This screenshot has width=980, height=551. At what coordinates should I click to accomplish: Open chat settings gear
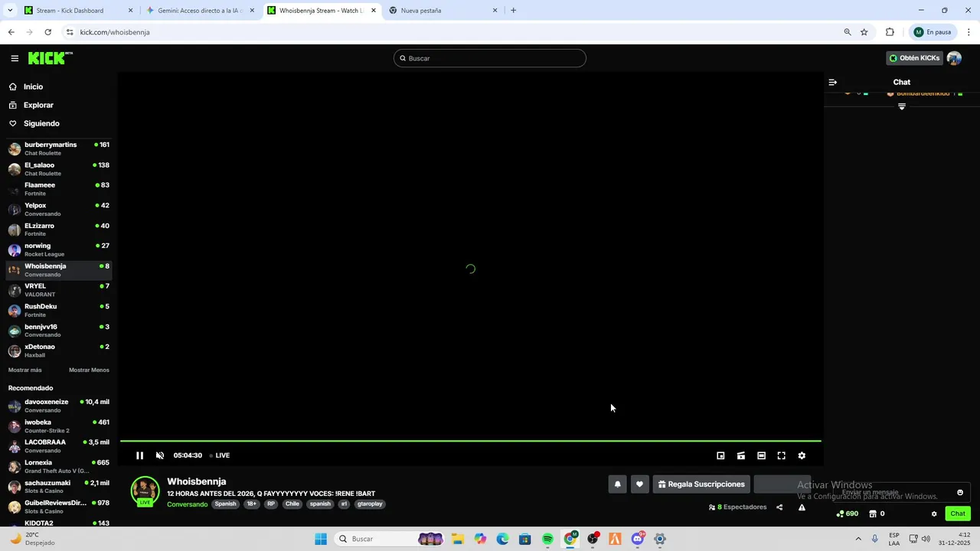coord(934,514)
